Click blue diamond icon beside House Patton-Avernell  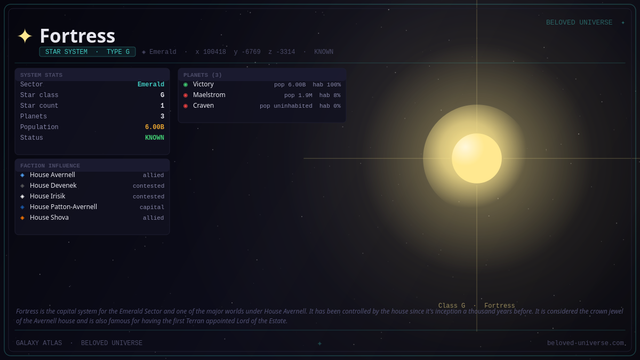[22, 207]
